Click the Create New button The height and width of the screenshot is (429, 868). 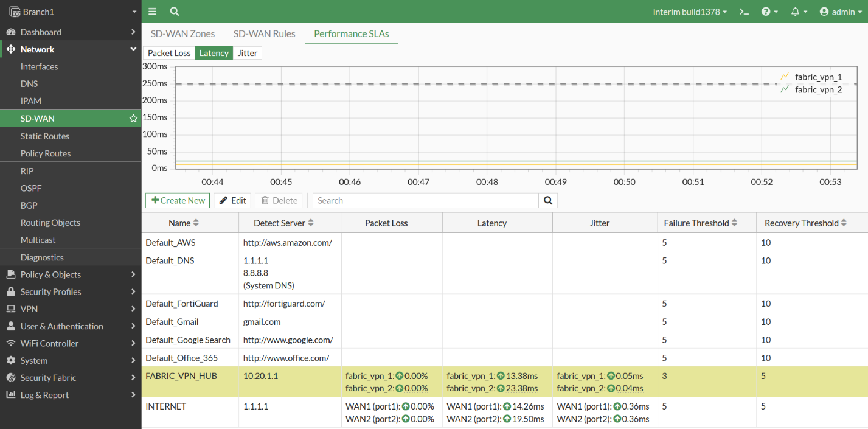(x=177, y=200)
